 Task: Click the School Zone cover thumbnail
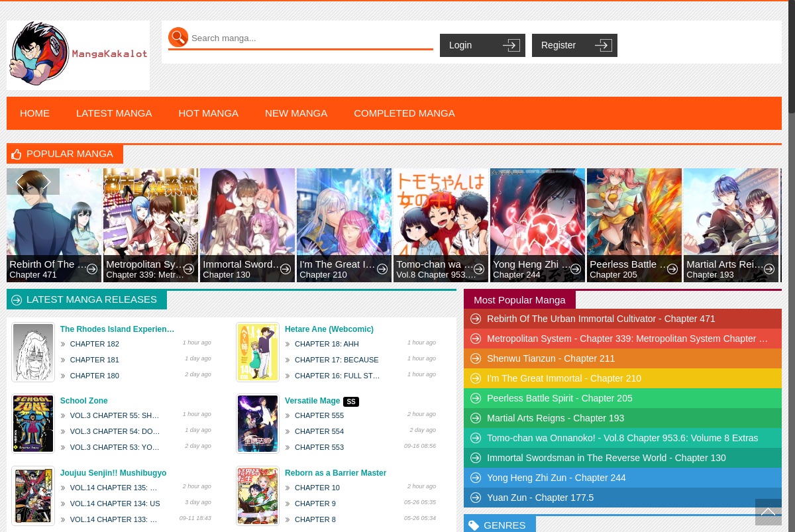33,424
